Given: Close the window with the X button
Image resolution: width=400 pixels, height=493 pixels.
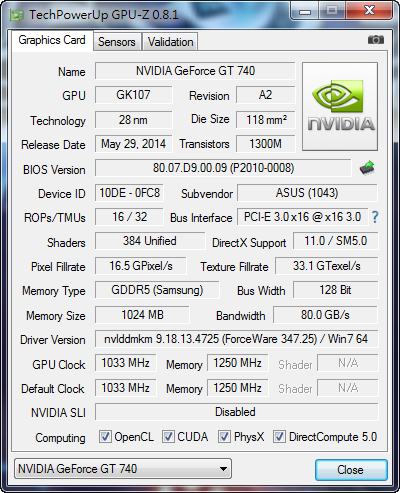Looking at the screenshot, I should click(x=369, y=11).
